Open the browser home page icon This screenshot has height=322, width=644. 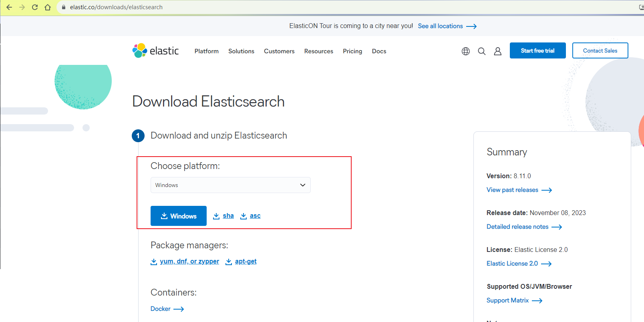point(48,7)
